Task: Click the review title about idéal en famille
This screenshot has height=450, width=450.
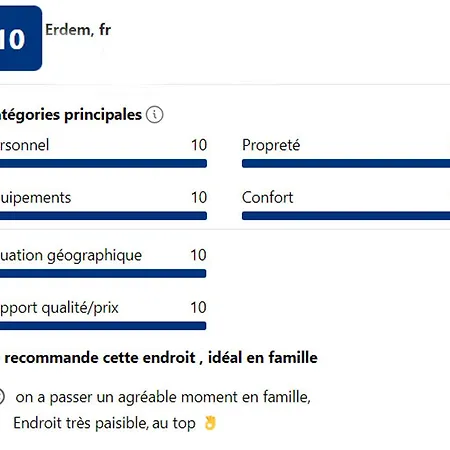Action: [x=159, y=358]
